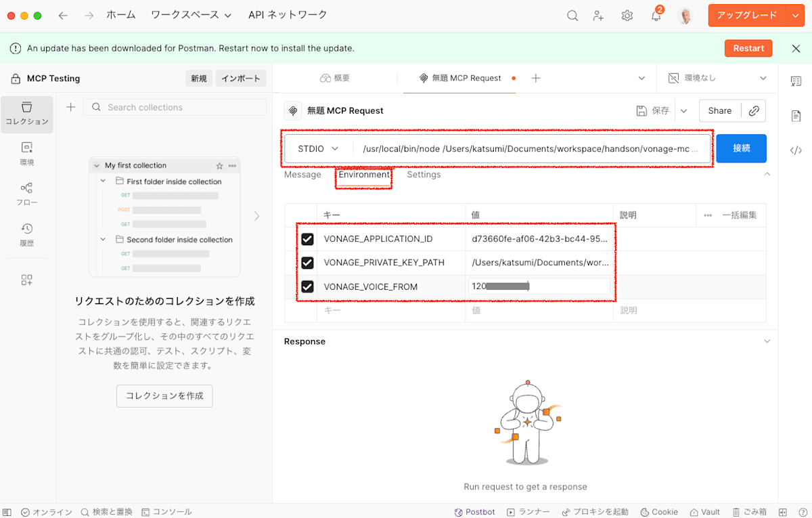The width and height of the screenshot is (812, 518).
Task: Open the more options for My first collection
Action: tap(232, 165)
